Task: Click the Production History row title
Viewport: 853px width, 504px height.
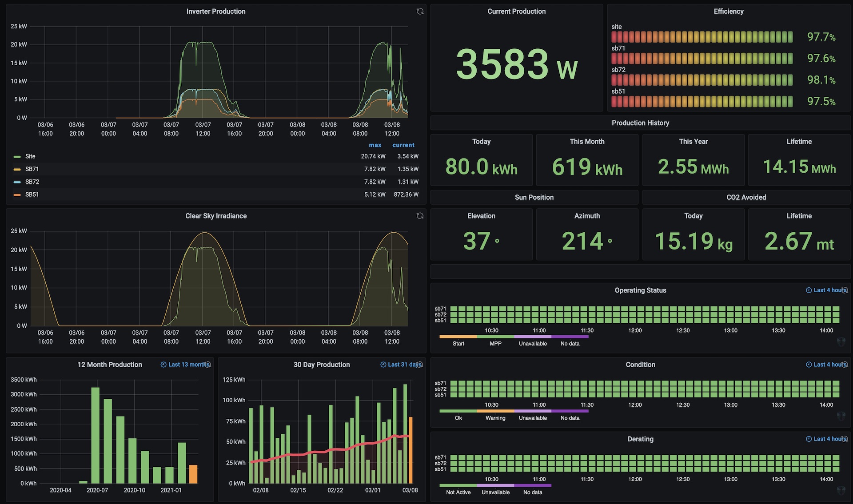Action: pos(640,123)
